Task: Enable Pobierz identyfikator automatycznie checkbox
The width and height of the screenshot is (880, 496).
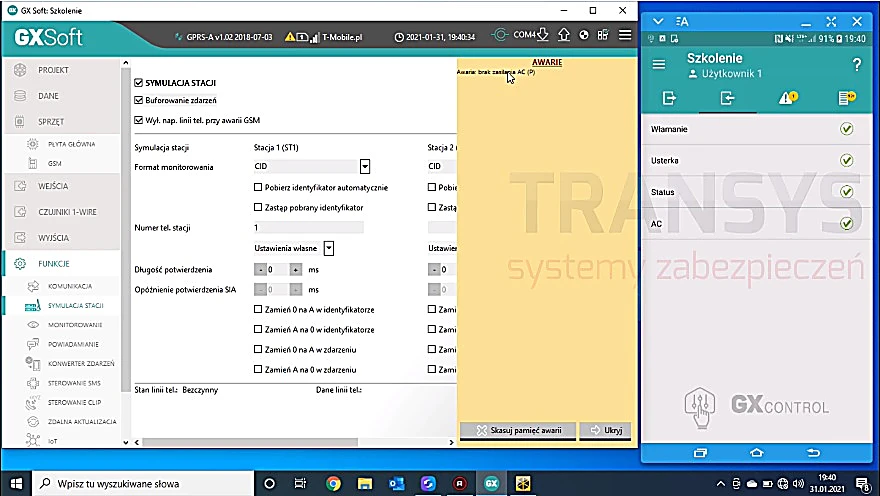Action: tap(258, 187)
